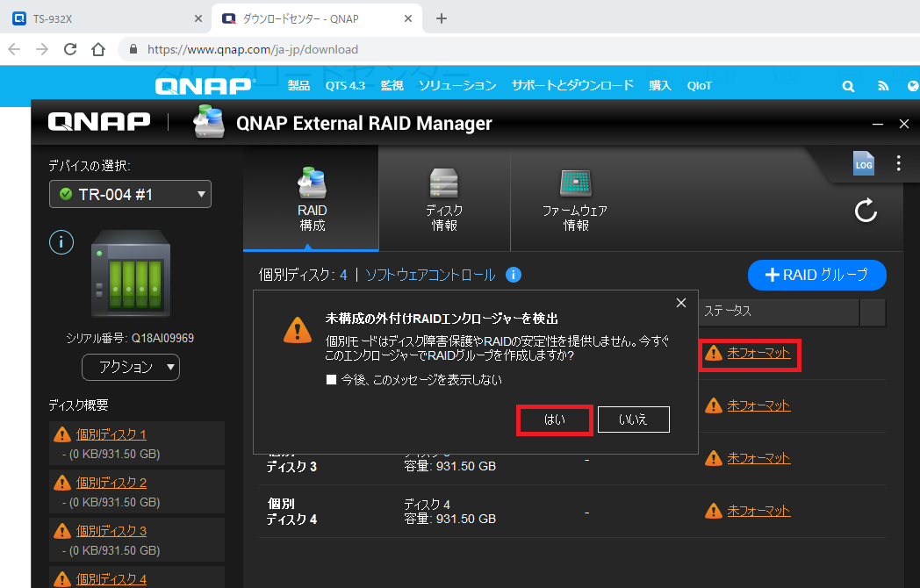Click the first row's 未フォーマット status link
Viewport: 920px width, 588px height.
[x=758, y=353]
